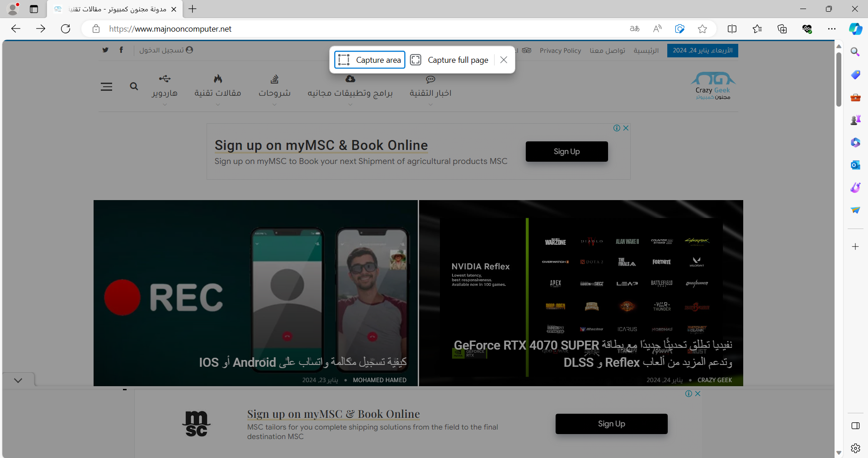This screenshot has width=868, height=458.
Task: Click the browser Back arrow
Action: (x=16, y=29)
